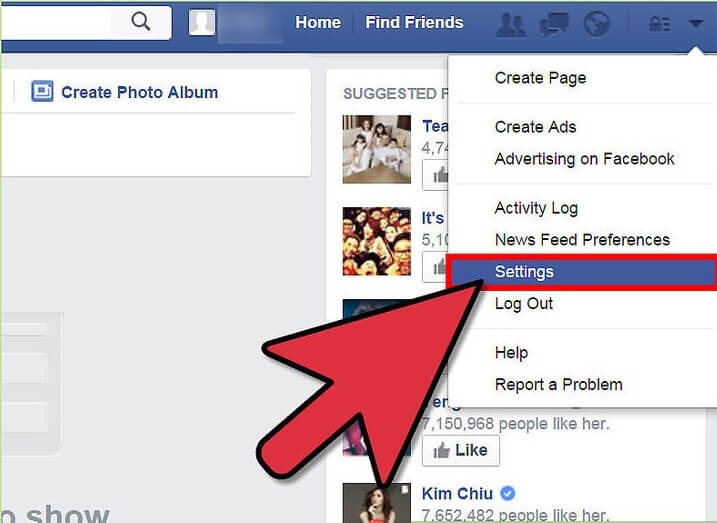Click Create Page in the dropdown
The width and height of the screenshot is (717, 523).
point(540,78)
